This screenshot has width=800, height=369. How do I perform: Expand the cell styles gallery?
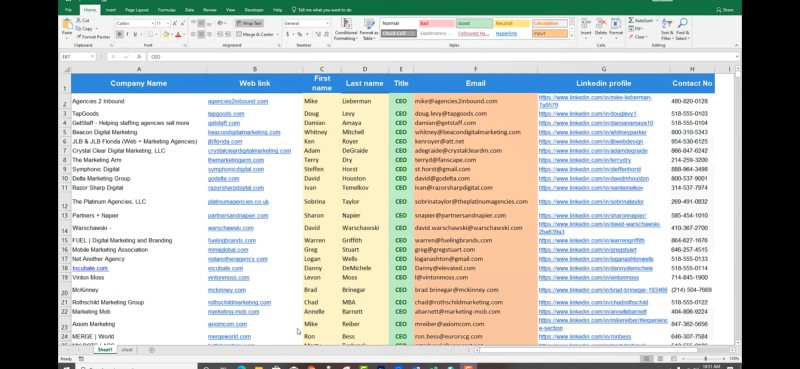[x=572, y=36]
